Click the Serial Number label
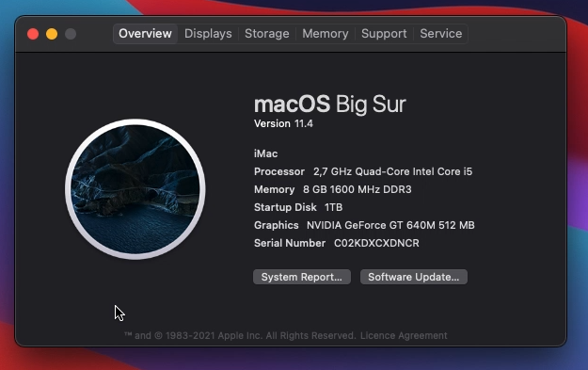This screenshot has height=370, width=588. pos(290,243)
